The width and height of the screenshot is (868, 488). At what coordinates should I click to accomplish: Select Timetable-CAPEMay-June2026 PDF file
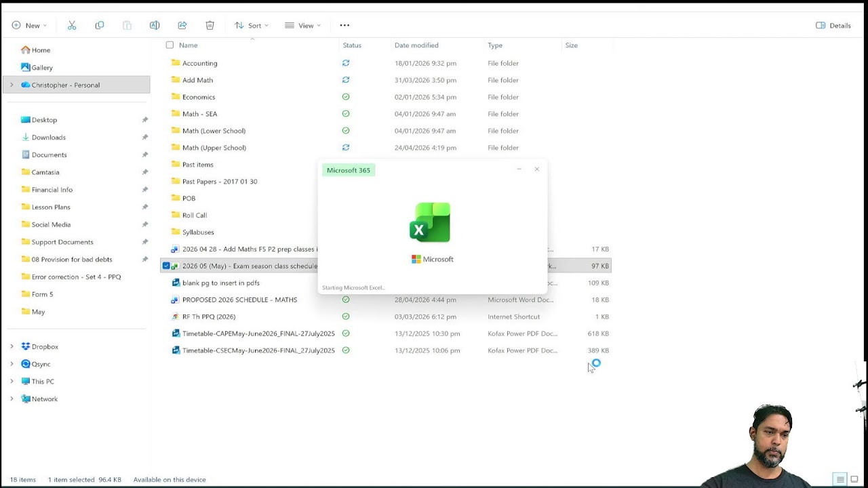[258, 333]
